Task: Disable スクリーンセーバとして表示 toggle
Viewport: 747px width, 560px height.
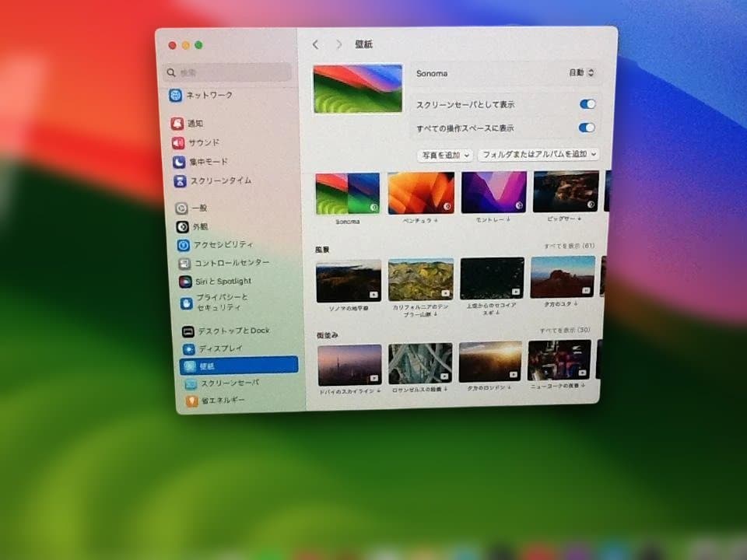Action: (588, 103)
